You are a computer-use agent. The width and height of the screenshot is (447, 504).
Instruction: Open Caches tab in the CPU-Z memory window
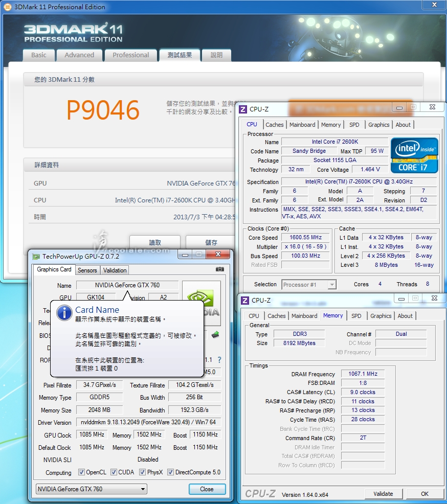[277, 316]
